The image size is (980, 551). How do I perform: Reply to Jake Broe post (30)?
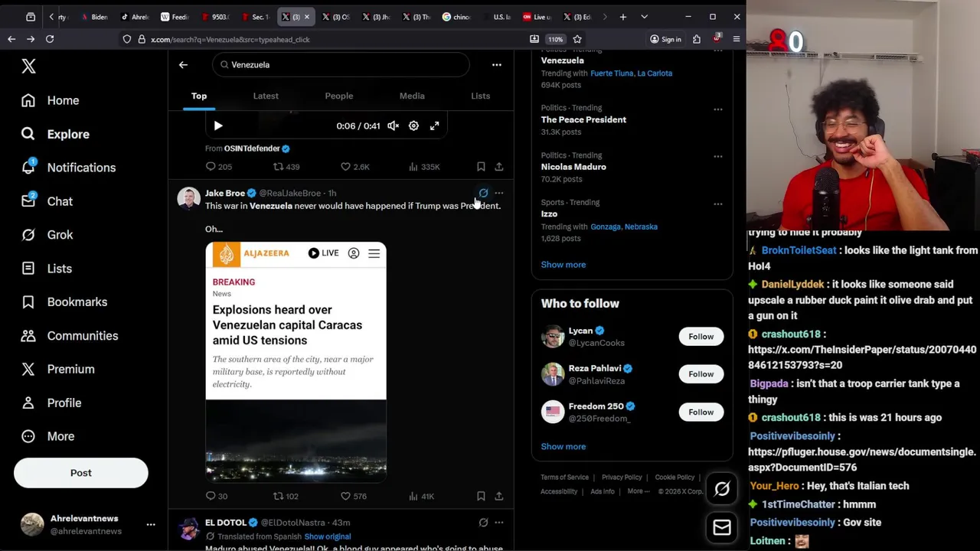(217, 497)
